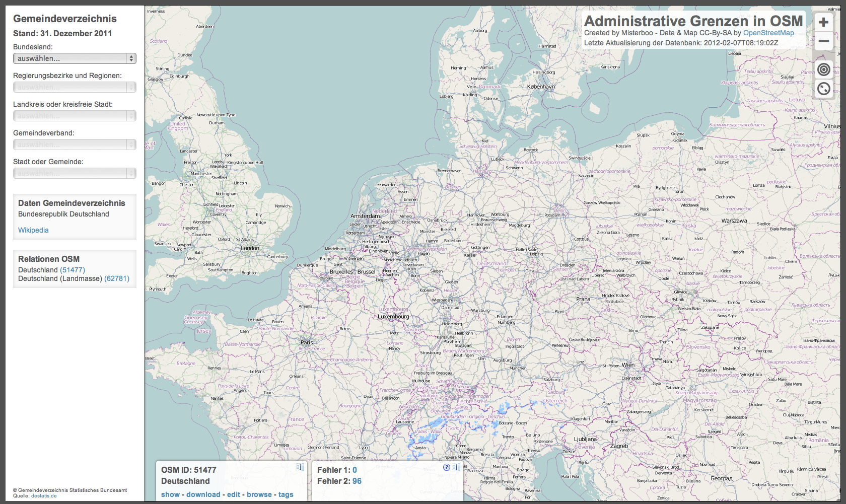Click the concentric-circles locate icon
This screenshot has width=846, height=504.
coord(823,69)
